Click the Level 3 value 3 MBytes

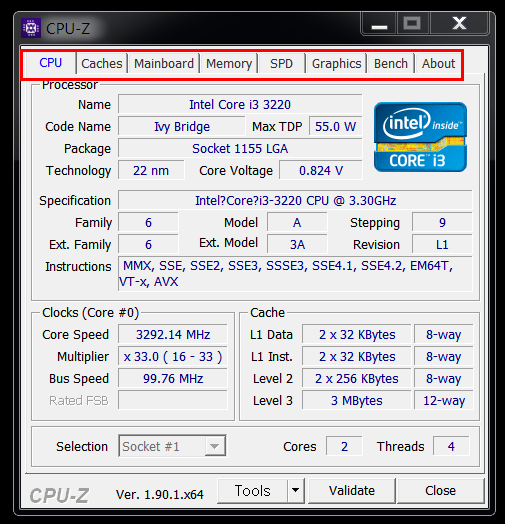(x=357, y=400)
